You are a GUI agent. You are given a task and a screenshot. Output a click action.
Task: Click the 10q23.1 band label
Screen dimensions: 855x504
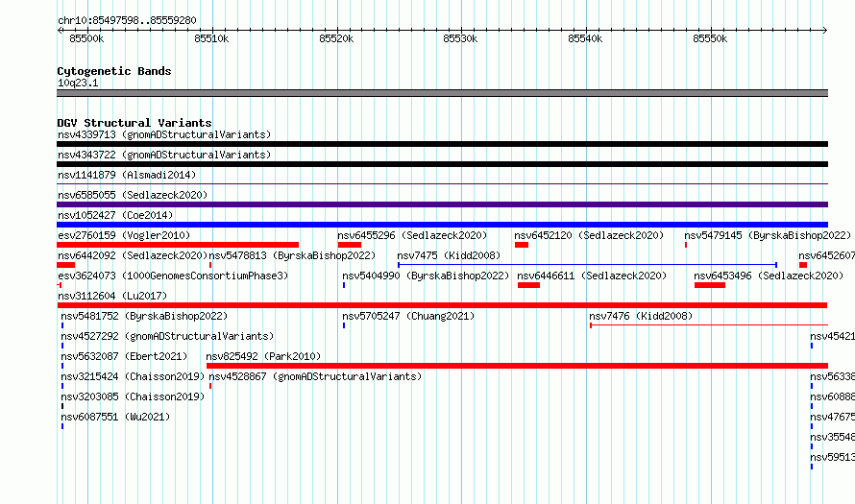coord(78,83)
